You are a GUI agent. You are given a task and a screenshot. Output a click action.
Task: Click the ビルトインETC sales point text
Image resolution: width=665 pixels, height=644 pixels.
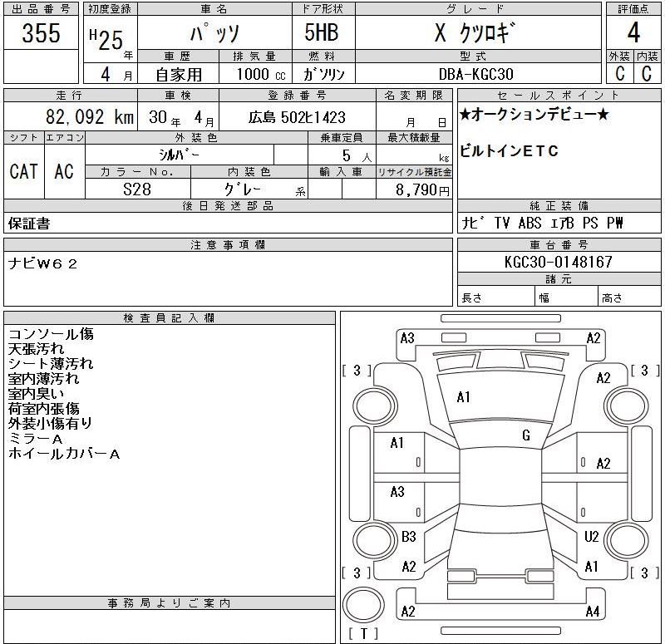click(x=509, y=150)
